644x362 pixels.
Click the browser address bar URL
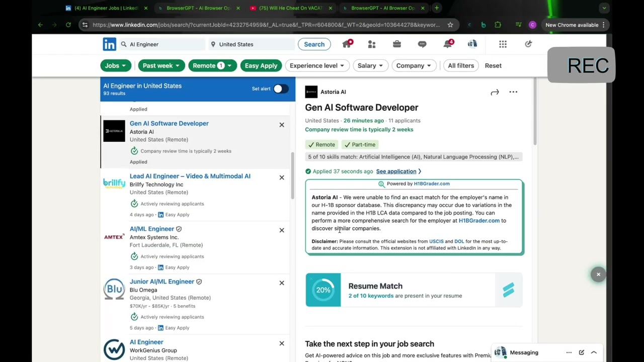(266, 25)
